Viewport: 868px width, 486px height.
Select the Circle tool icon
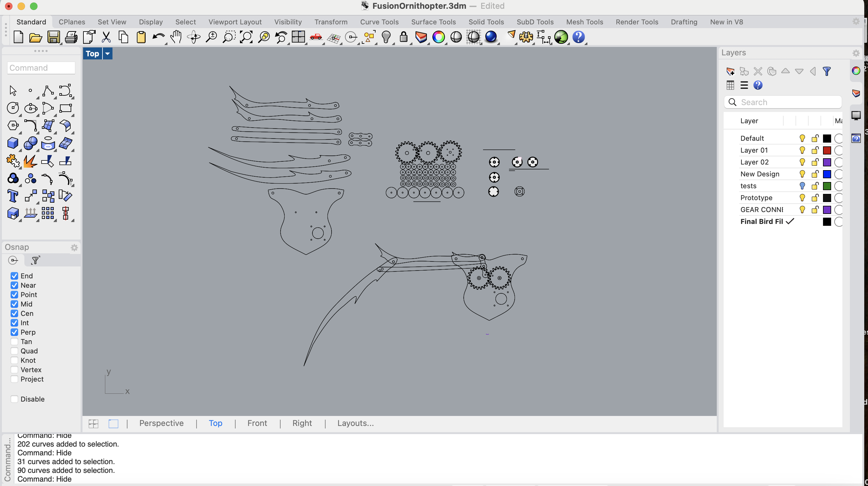pyautogui.click(x=13, y=108)
